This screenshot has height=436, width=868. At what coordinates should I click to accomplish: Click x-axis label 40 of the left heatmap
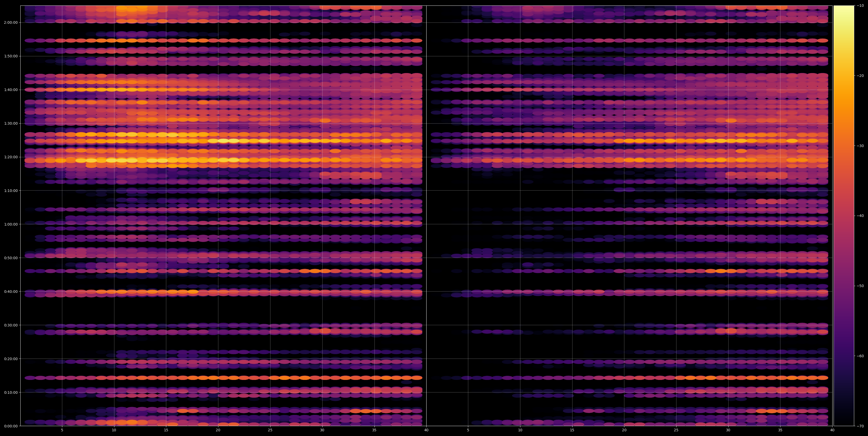[426, 430]
